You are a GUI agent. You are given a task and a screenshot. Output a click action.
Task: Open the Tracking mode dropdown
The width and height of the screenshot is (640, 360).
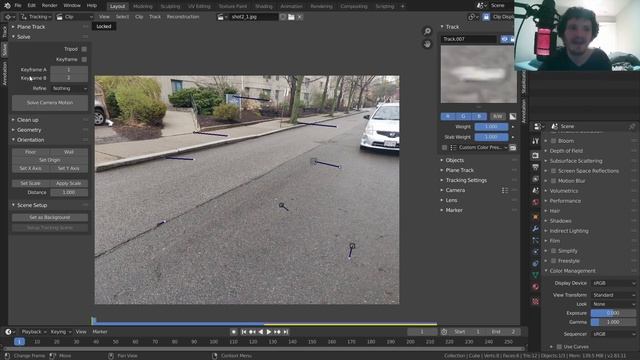(x=36, y=17)
